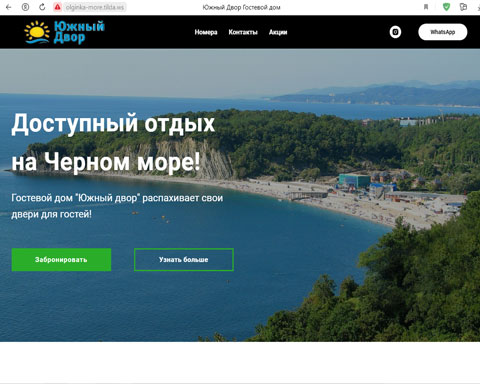Click the circular profile icon beside the back arrow
Viewport: 480px width, 384px height.
click(x=25, y=7)
